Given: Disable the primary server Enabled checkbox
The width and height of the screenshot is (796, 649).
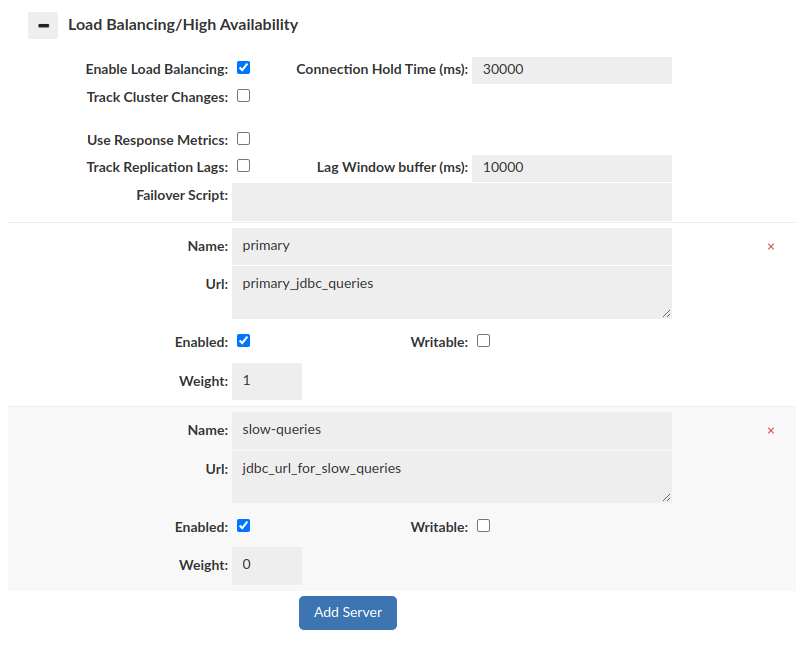Looking at the screenshot, I should point(243,340).
